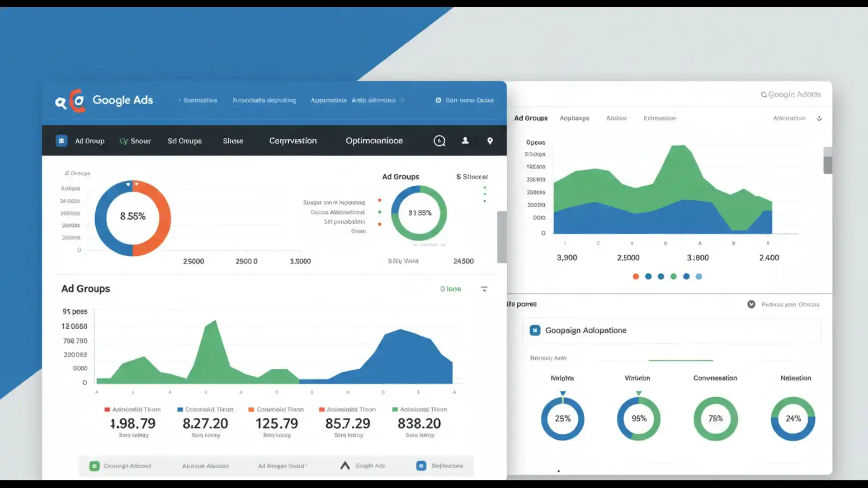This screenshot has height=488, width=868.
Task: Click the blue Ad Group icon in navbar
Action: pos(61,141)
